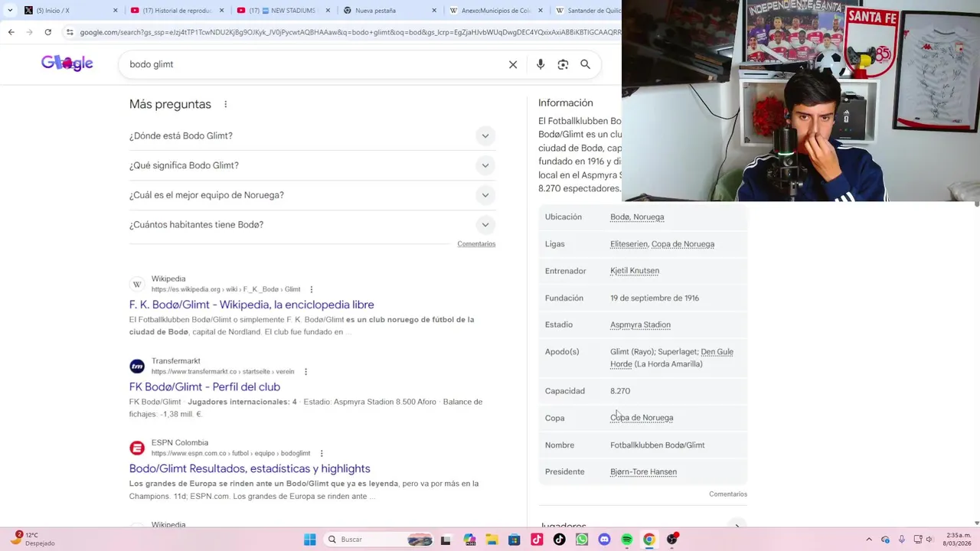Click the Chrome icon in the taskbar

649,540
